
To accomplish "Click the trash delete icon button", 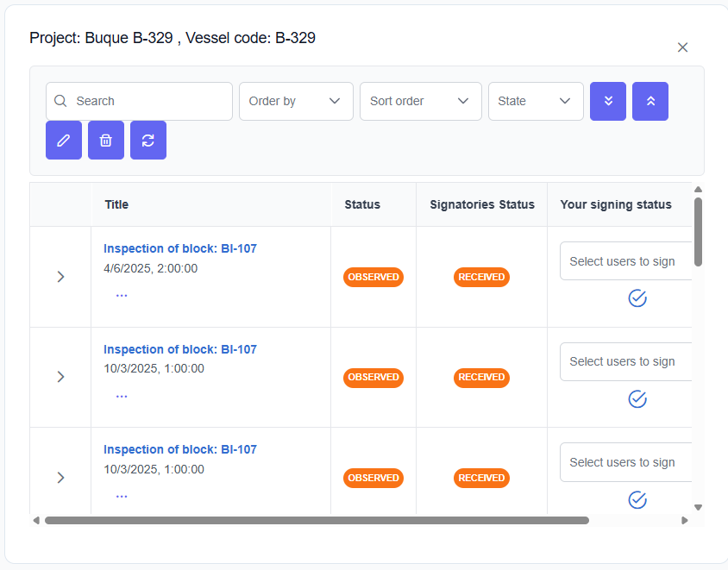I will [106, 141].
